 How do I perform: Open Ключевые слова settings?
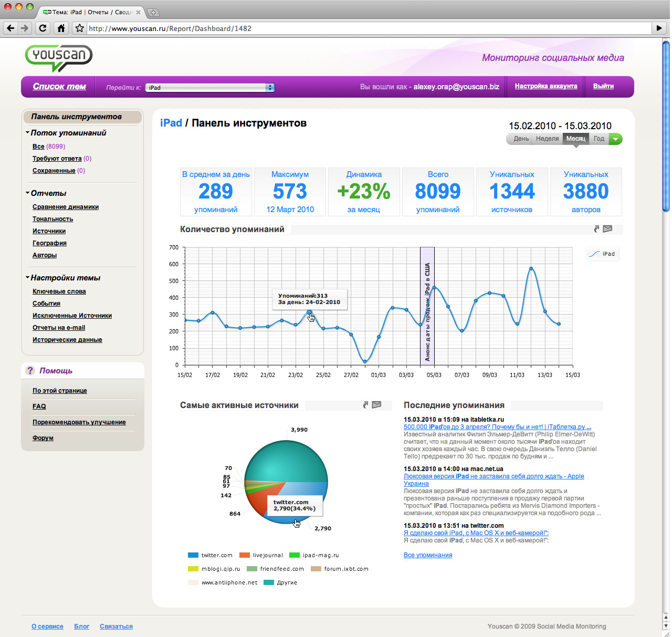pos(59,291)
